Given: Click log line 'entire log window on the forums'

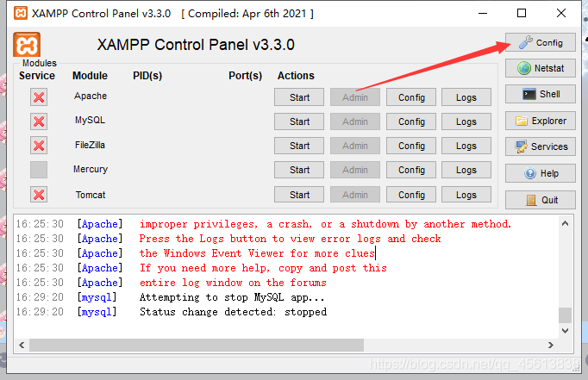Looking at the screenshot, I should click(233, 283).
